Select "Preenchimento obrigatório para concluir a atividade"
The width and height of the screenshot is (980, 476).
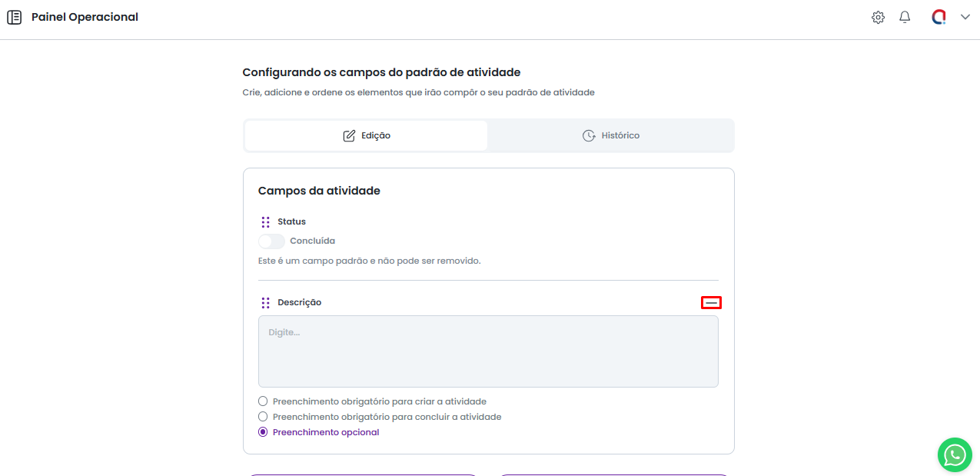[x=263, y=417]
